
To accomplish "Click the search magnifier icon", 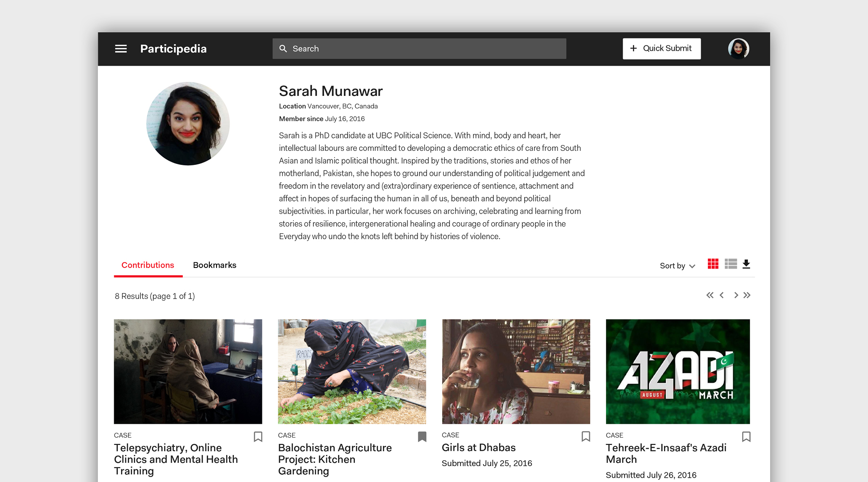I will click(x=283, y=49).
